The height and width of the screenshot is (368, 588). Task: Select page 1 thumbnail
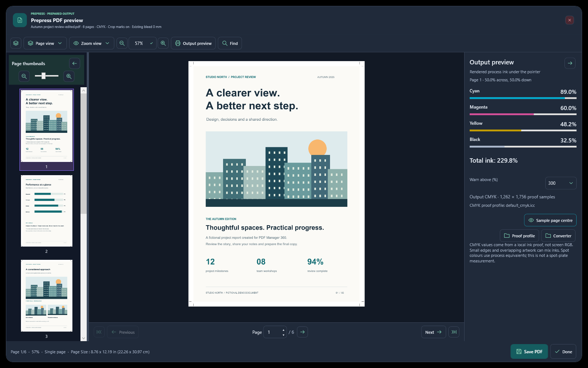[x=47, y=130]
